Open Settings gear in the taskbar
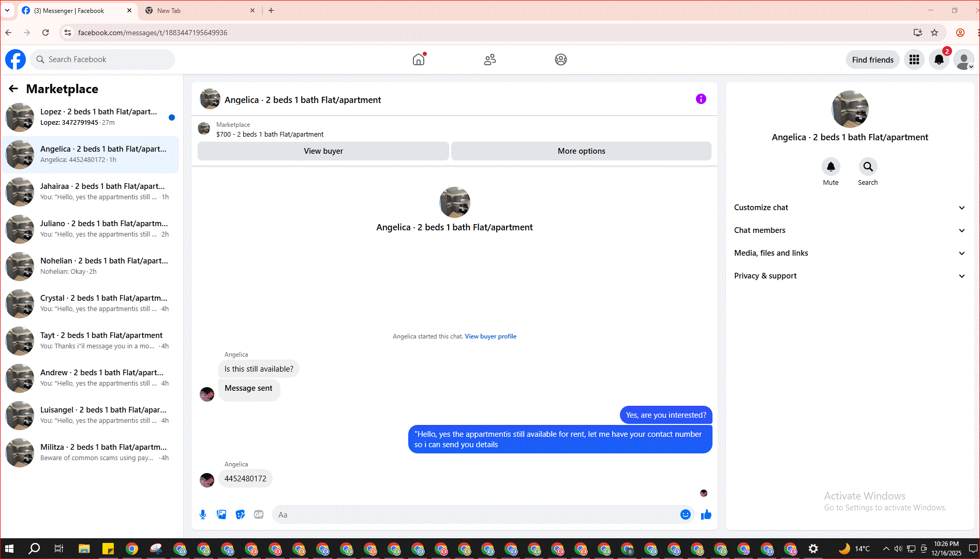This screenshot has height=559, width=980. (x=813, y=549)
